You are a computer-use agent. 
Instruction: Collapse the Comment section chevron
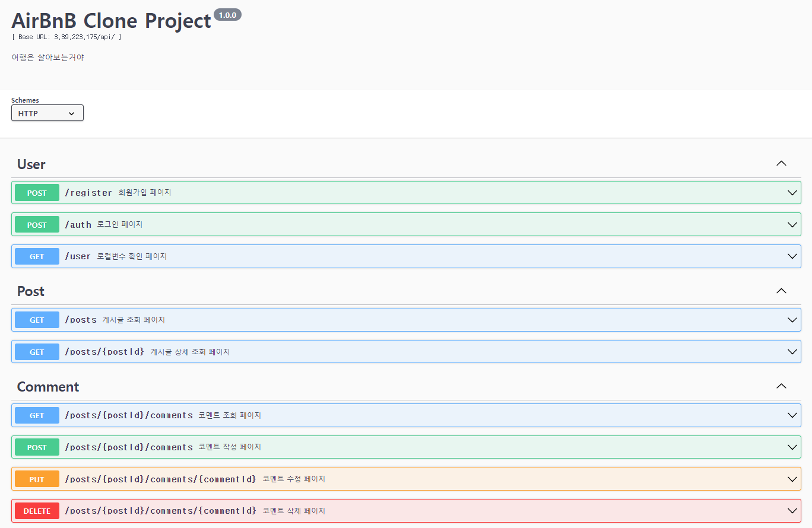click(781, 386)
